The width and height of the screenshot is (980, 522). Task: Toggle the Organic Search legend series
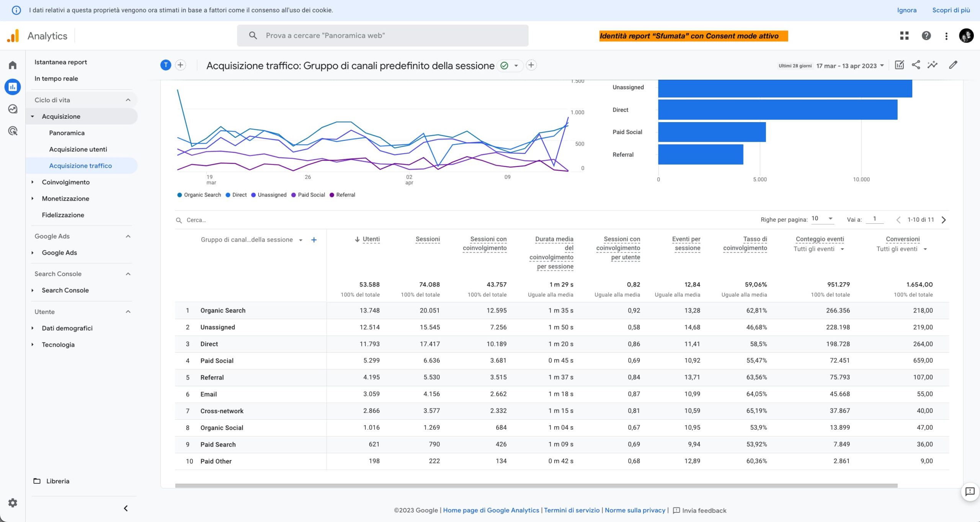pos(199,195)
